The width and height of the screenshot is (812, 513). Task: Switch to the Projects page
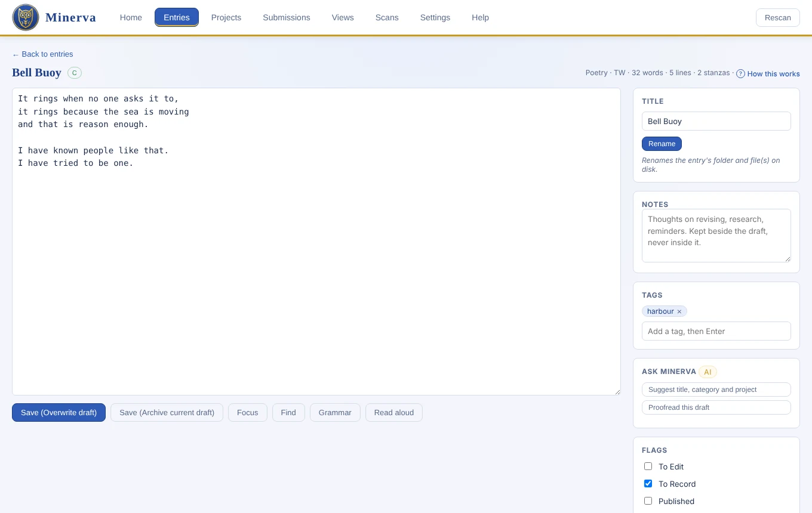[226, 17]
